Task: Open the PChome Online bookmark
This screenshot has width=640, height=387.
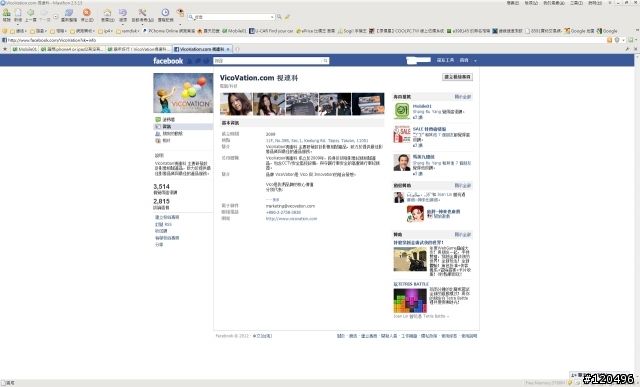Action: point(169,31)
